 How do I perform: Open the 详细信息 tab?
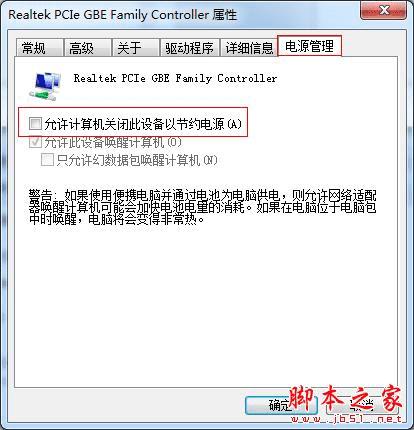(x=249, y=48)
